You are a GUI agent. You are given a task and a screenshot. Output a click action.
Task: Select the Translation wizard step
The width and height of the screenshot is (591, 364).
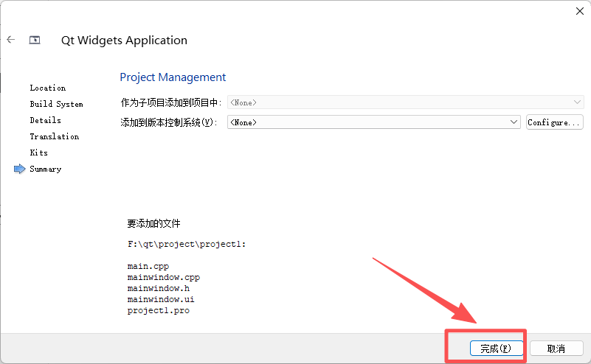55,136
